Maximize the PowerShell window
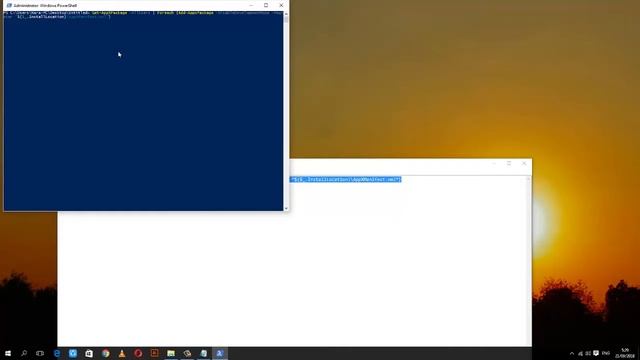The height and width of the screenshot is (360, 640). tap(266, 5)
